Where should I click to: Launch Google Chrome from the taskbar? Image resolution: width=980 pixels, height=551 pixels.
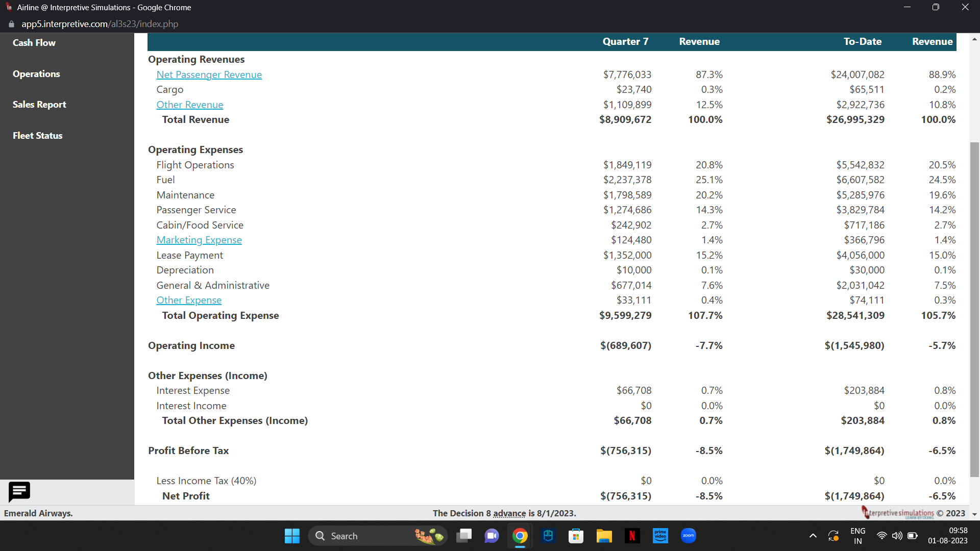point(520,536)
